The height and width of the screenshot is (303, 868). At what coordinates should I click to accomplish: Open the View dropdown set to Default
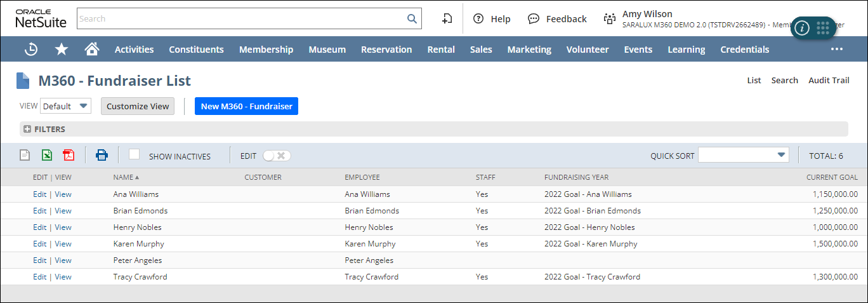[66, 106]
